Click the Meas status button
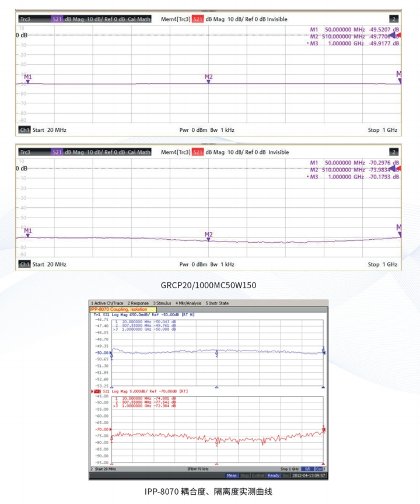Image resolution: width=420 pixels, height=504 pixels. pyautogui.click(x=232, y=475)
